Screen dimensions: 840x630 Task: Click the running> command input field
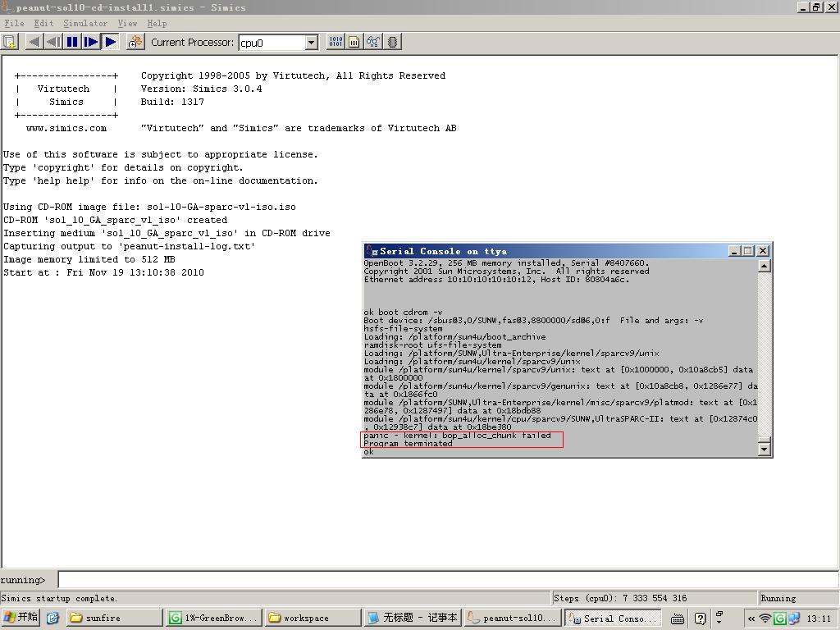tap(448, 579)
